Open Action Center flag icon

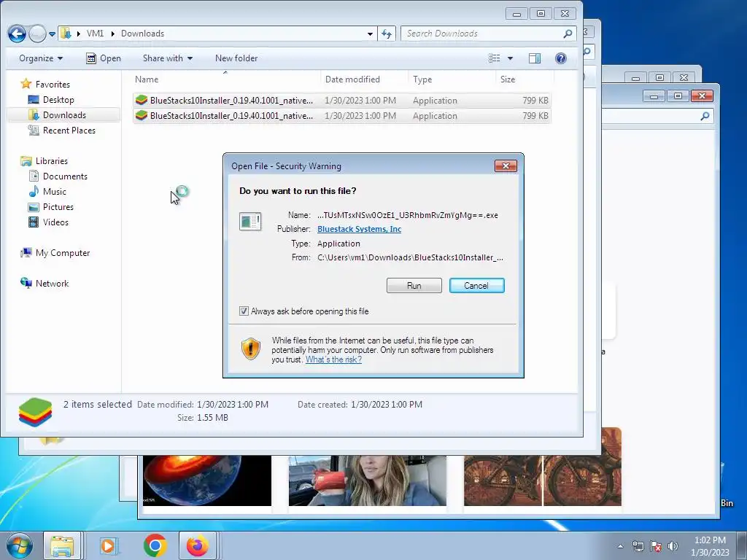click(x=656, y=546)
